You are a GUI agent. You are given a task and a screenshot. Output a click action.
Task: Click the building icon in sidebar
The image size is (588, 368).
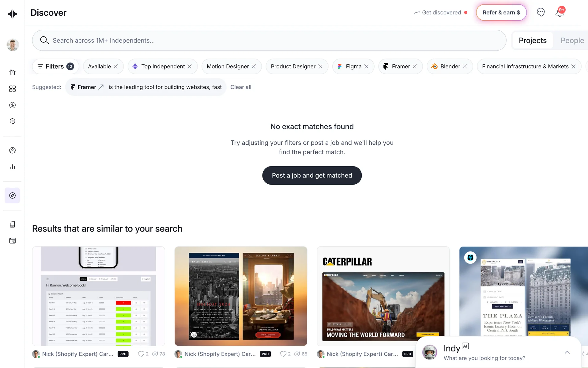[12, 72]
